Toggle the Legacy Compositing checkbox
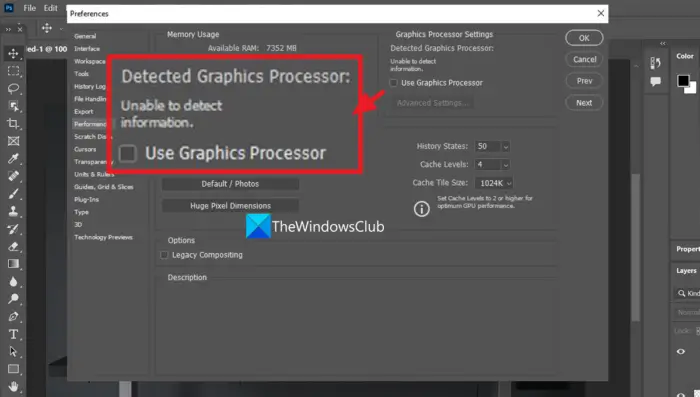This screenshot has height=397, width=700. click(164, 255)
